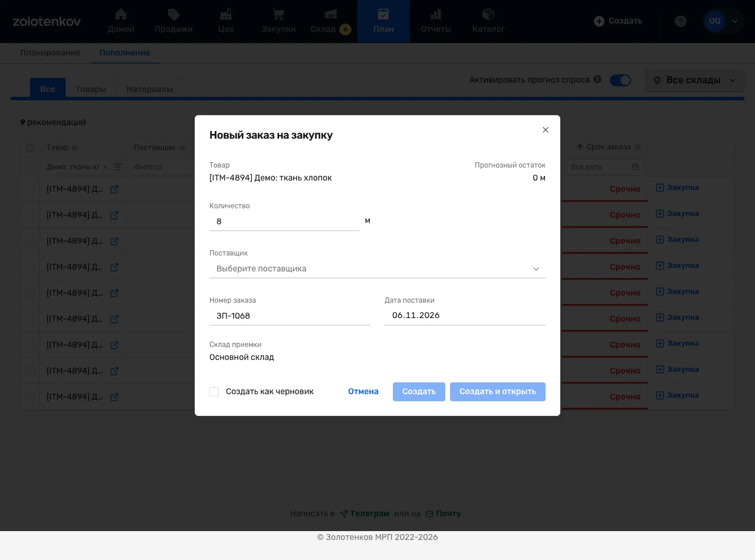755x560 pixels.
Task: Check the first ITM-4894 row checkbox
Action: pyautogui.click(x=30, y=189)
